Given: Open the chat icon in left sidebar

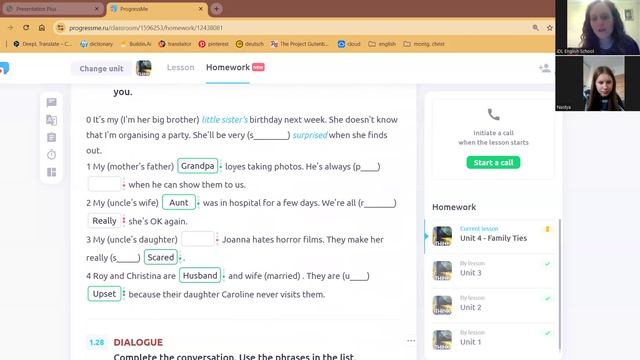Looking at the screenshot, I should click(x=51, y=102).
